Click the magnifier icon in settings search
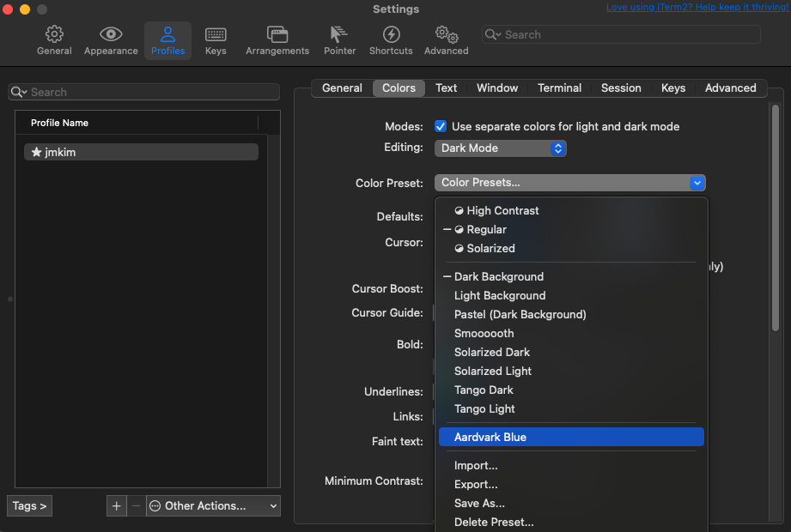This screenshot has width=791, height=532. tap(492, 34)
